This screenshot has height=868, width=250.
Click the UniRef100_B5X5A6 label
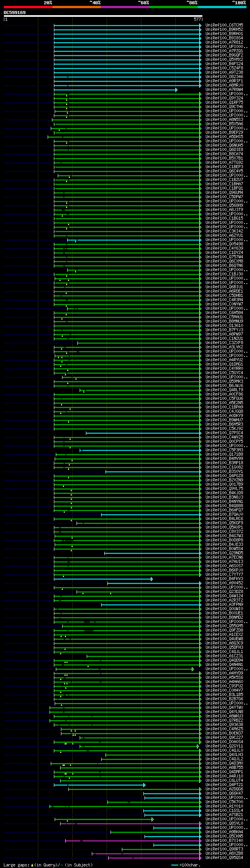click(x=224, y=124)
